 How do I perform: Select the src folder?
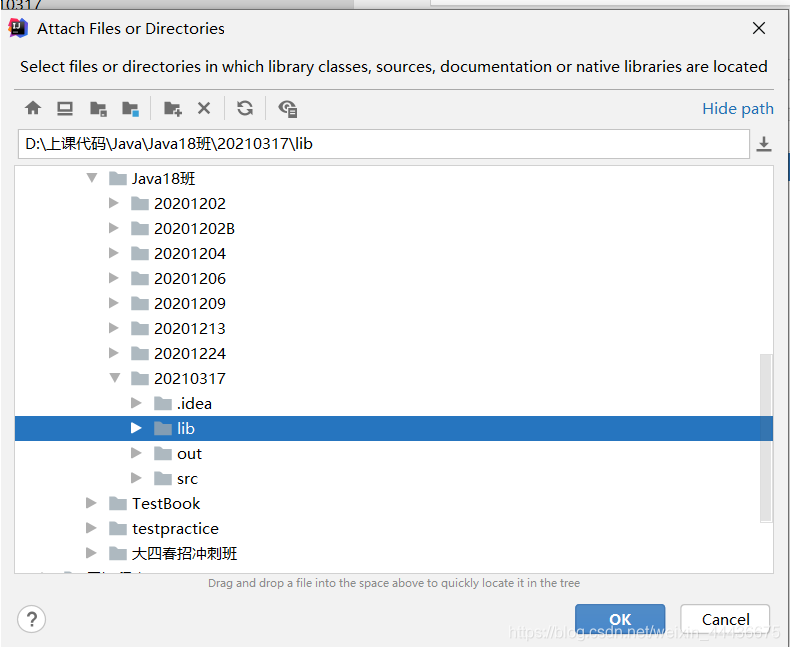click(187, 478)
